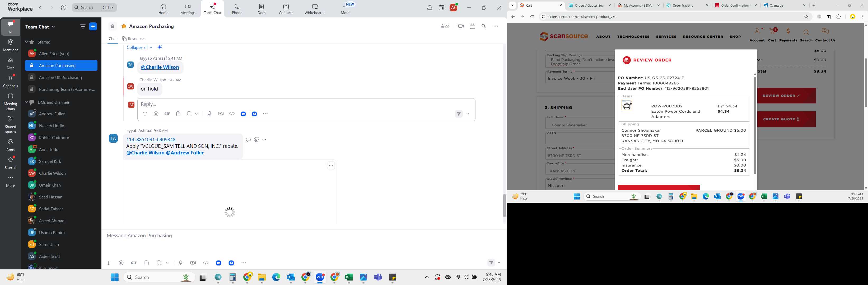The height and width of the screenshot is (285, 868).
Task: Bookmark the ScanSource page with star
Action: 806,16
